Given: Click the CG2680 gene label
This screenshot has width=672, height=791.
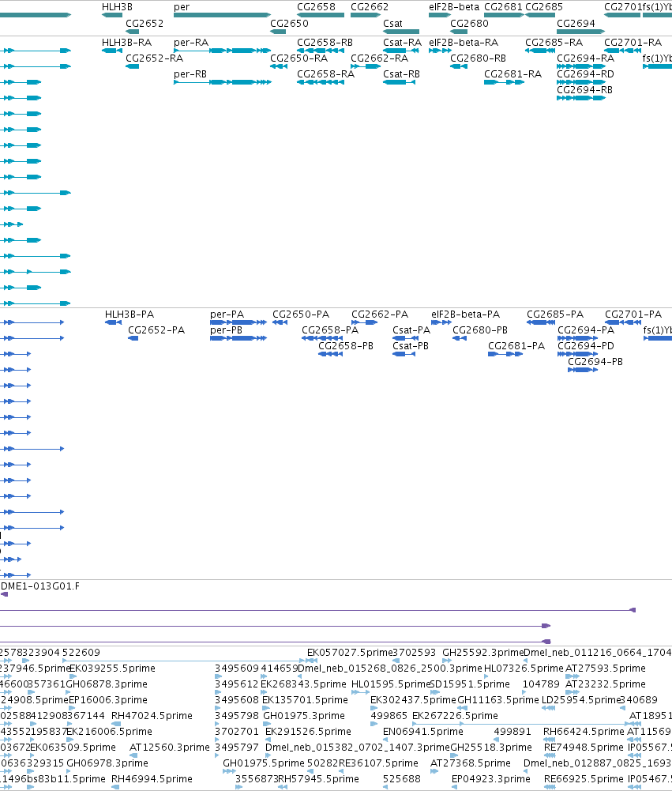Looking at the screenshot, I should click(469, 23).
